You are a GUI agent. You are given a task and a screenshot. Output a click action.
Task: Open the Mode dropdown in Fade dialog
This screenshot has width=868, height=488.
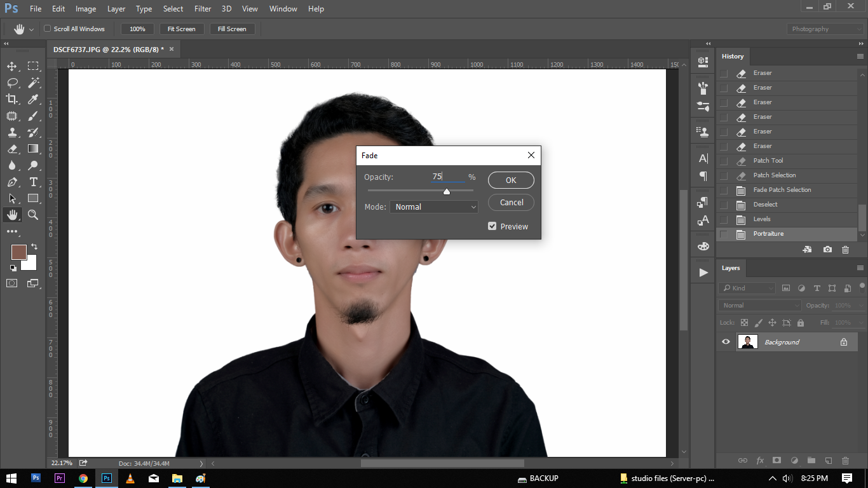pos(434,207)
